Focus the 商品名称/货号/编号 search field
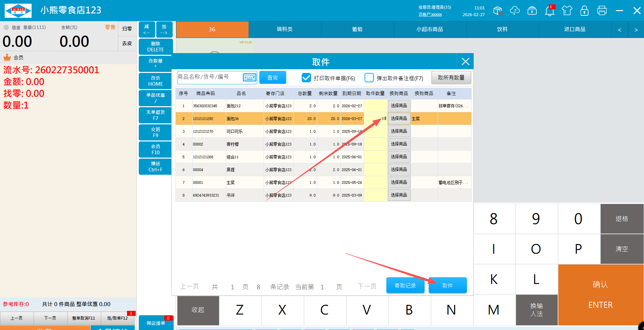The width and height of the screenshot is (644, 330). click(209, 77)
